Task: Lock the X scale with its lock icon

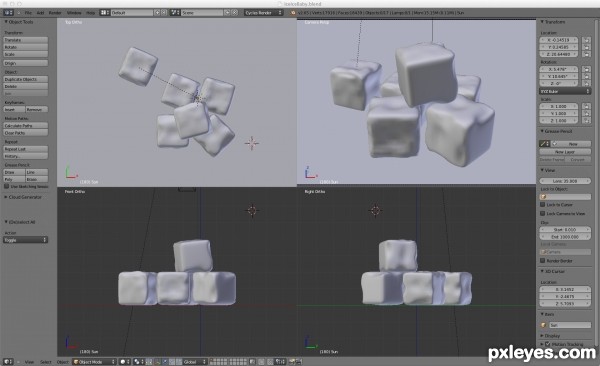Action: [x=586, y=106]
